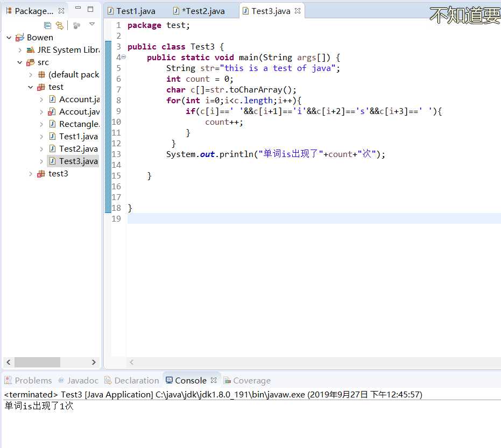Click the Declaration view tab
Viewport: 501px width, 448px height.
point(136,380)
